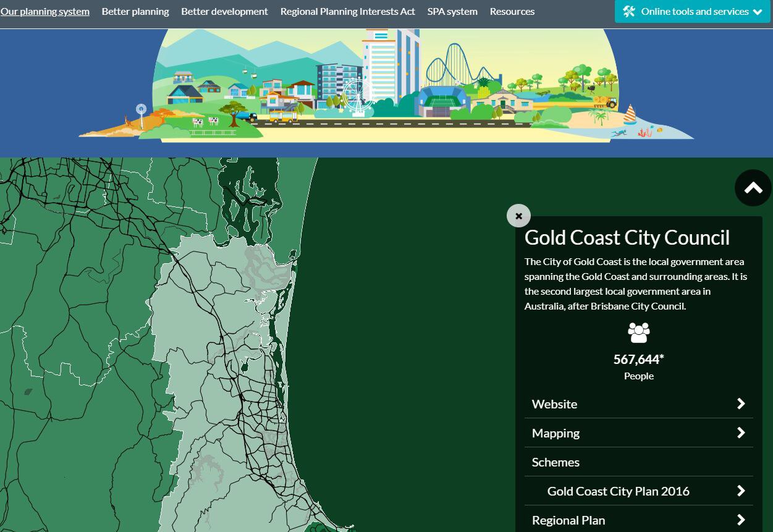This screenshot has height=532, width=773.
Task: Click the wrench icon on Online tools button
Action: coord(629,11)
